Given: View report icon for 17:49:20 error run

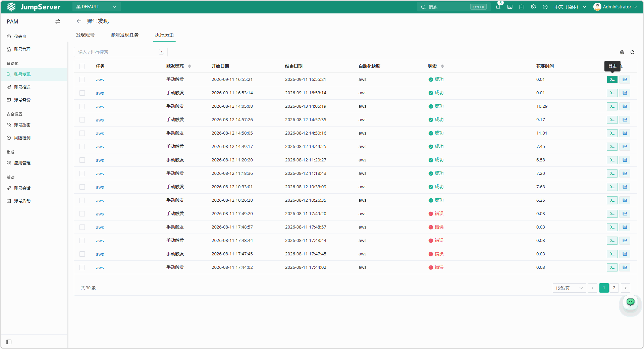Looking at the screenshot, I should 625,214.
